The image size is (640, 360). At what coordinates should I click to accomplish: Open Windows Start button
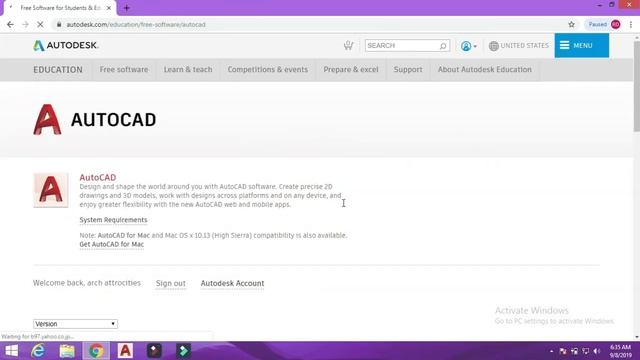(11, 351)
